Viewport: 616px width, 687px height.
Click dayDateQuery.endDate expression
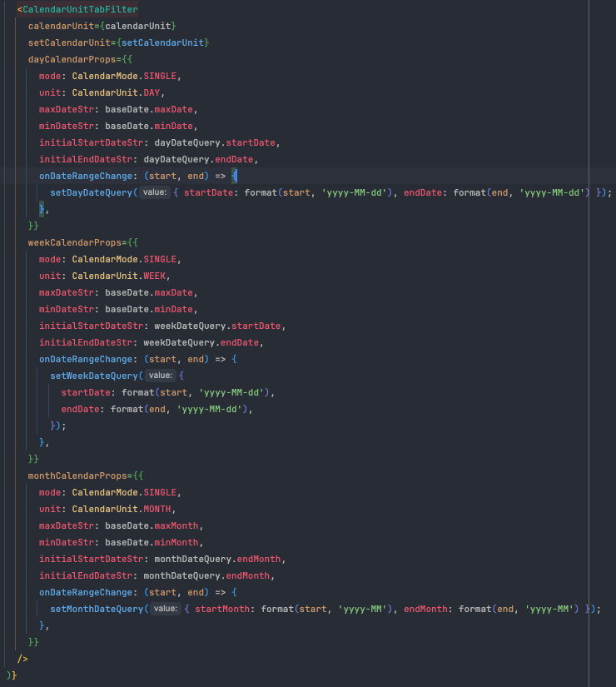198,159
